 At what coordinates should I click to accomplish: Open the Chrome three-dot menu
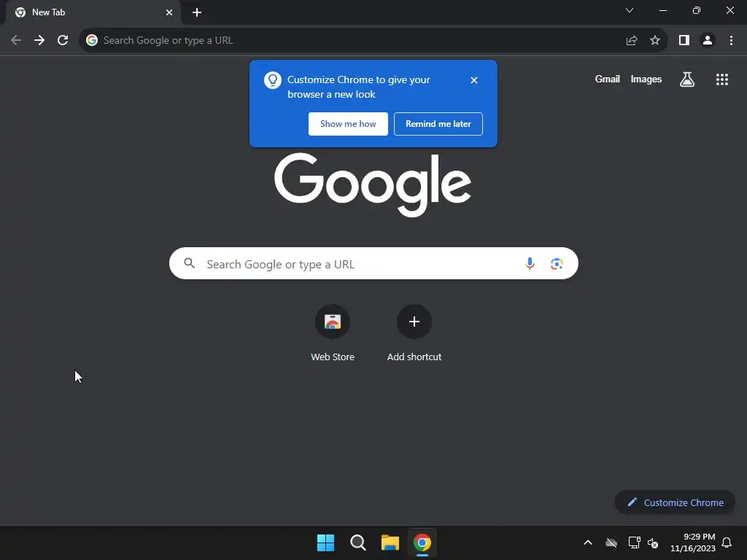coord(731,41)
